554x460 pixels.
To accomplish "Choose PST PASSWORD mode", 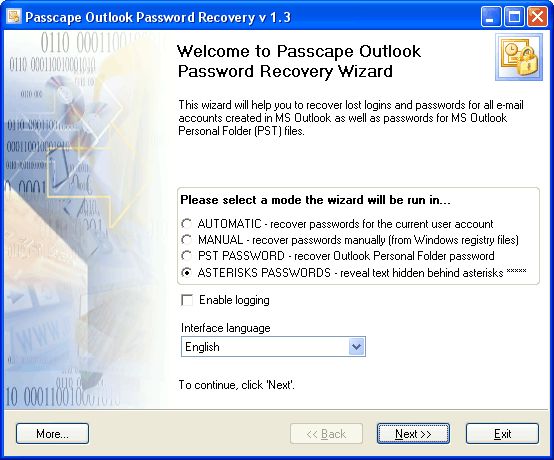I will (186, 256).
